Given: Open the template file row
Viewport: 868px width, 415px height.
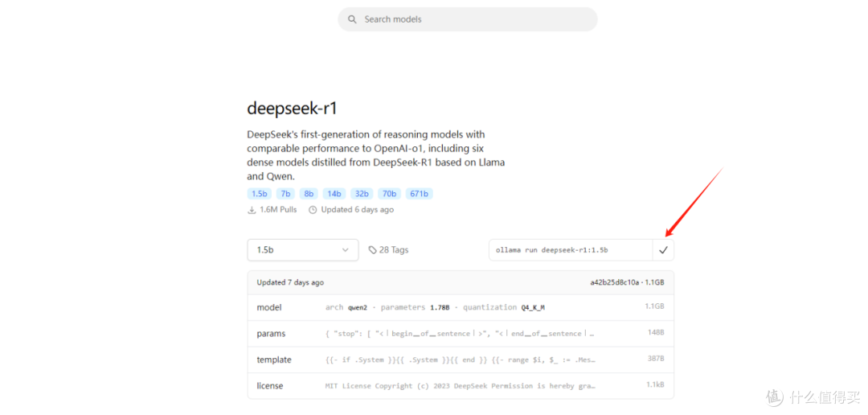Looking at the screenshot, I should (461, 360).
